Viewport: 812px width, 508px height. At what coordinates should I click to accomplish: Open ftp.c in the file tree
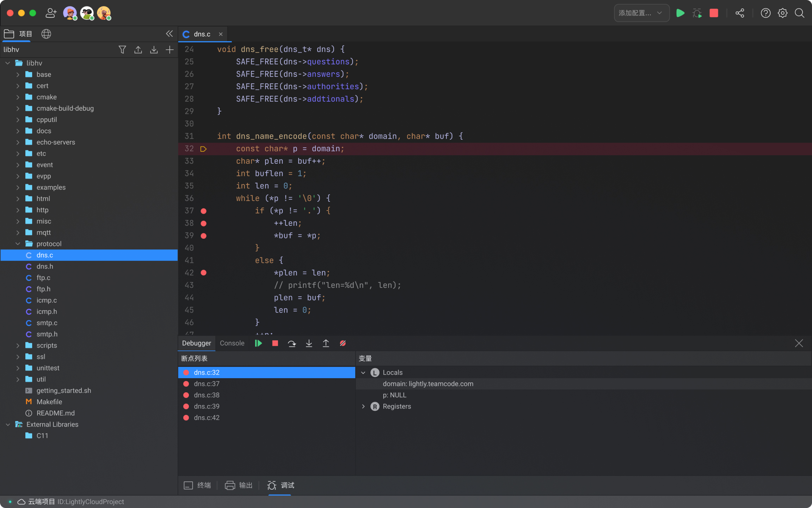tap(89, 278)
